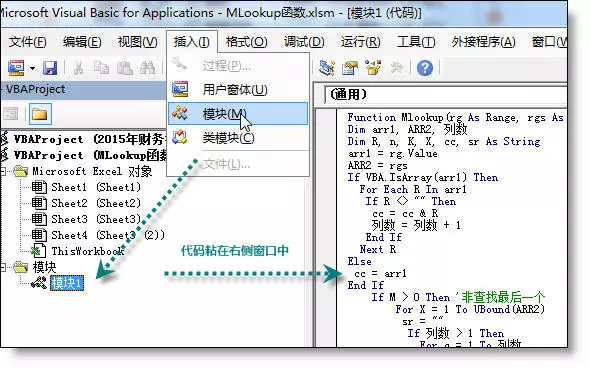589x369 pixels.
Task: Open the 外接程序(A) menu
Action: click(483, 42)
